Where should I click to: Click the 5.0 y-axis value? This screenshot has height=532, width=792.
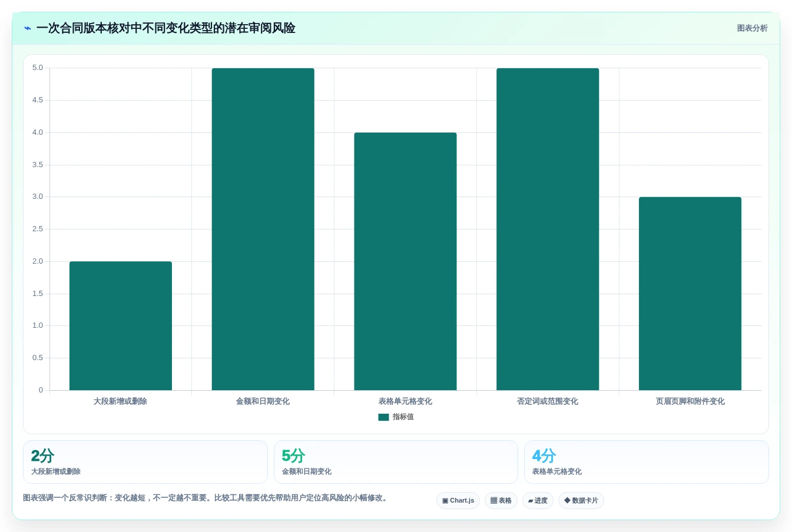[38, 68]
